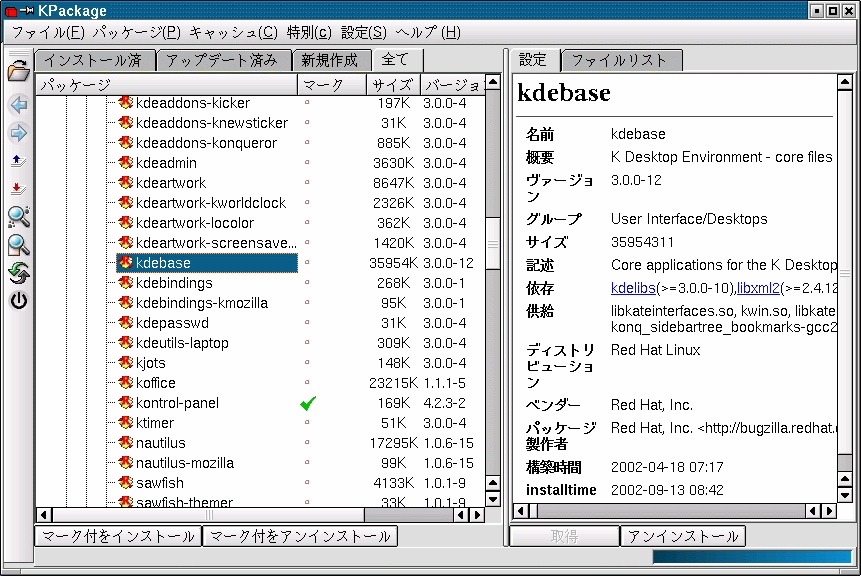This screenshot has width=861, height=576.
Task: Switch to the 新規作成 tab
Action: [x=331, y=60]
